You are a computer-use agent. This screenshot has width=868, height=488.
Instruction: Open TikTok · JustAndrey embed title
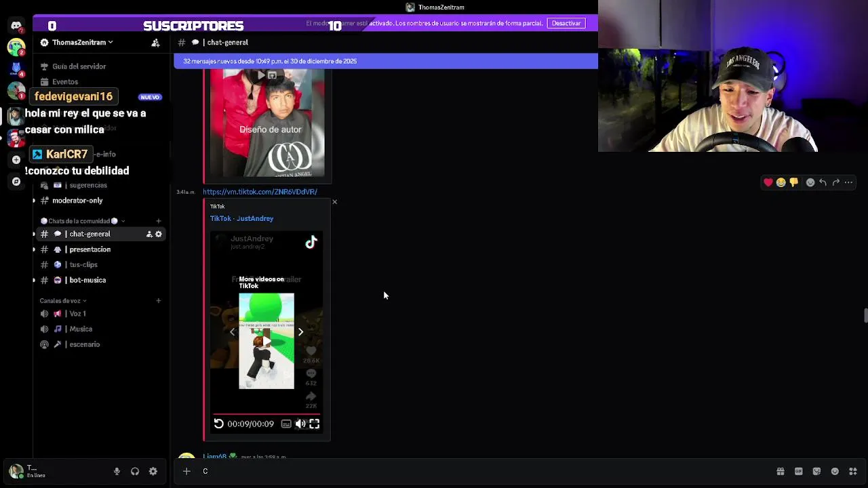click(241, 219)
